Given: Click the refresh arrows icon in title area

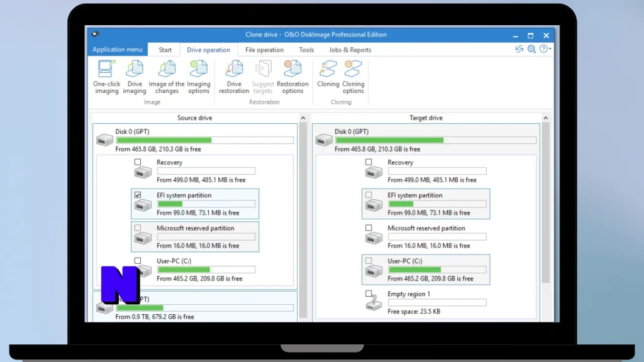Looking at the screenshot, I should (519, 49).
